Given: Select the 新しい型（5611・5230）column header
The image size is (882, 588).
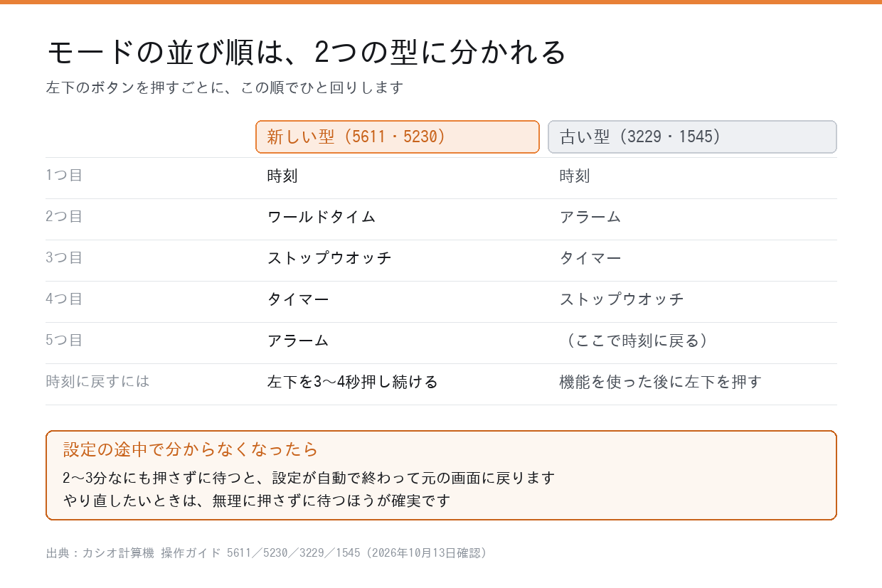Looking at the screenshot, I should click(398, 137).
